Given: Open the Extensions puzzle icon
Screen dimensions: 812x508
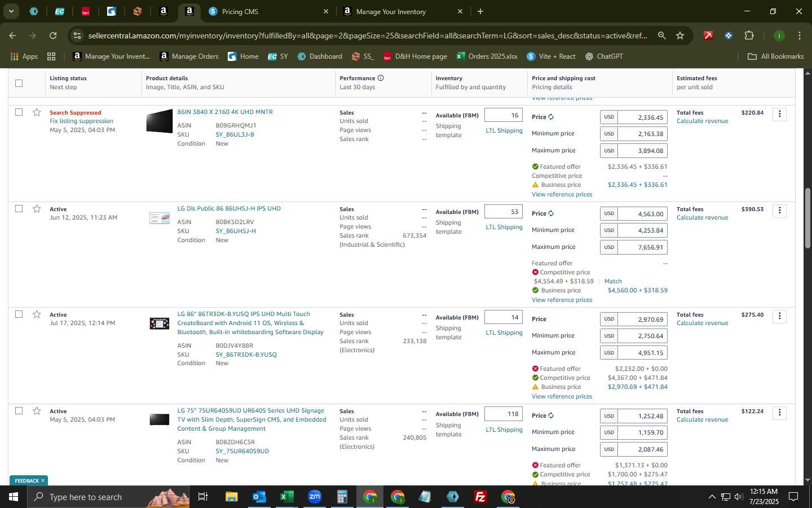Looking at the screenshot, I should click(749, 36).
